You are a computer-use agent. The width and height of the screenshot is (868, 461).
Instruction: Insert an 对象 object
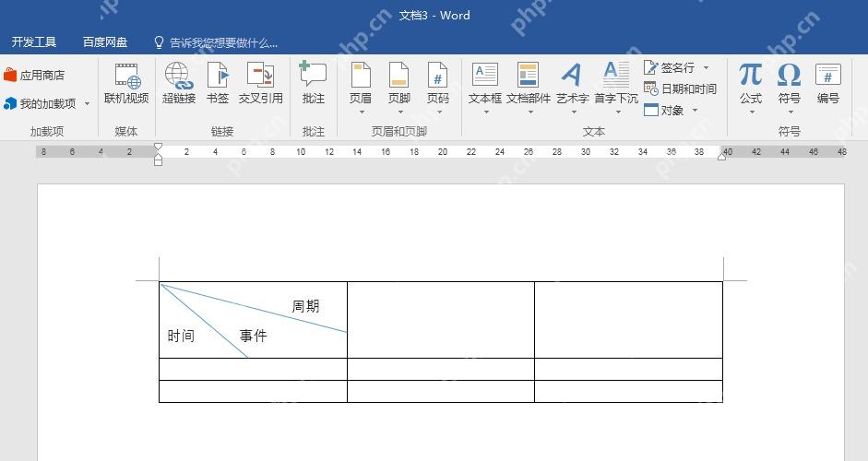(x=663, y=110)
